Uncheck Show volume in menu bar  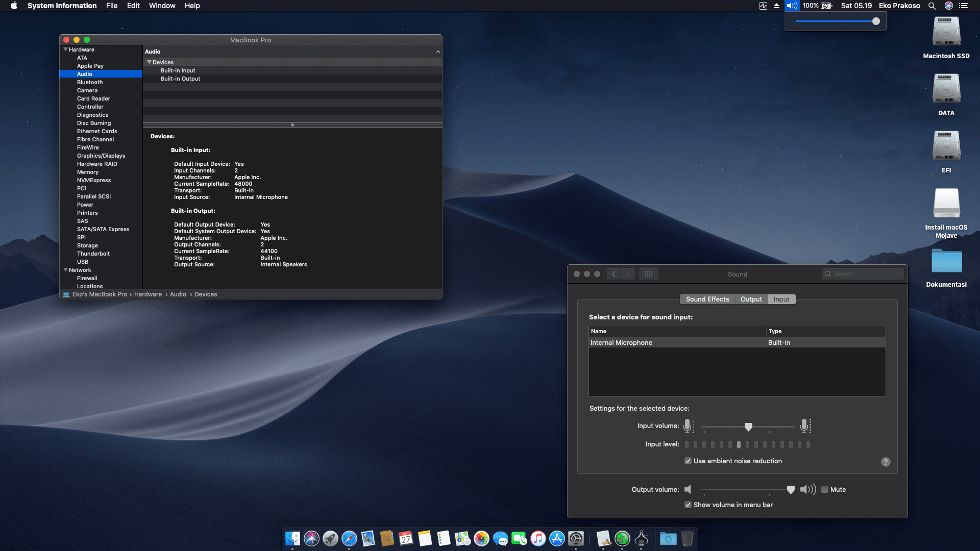click(x=688, y=505)
